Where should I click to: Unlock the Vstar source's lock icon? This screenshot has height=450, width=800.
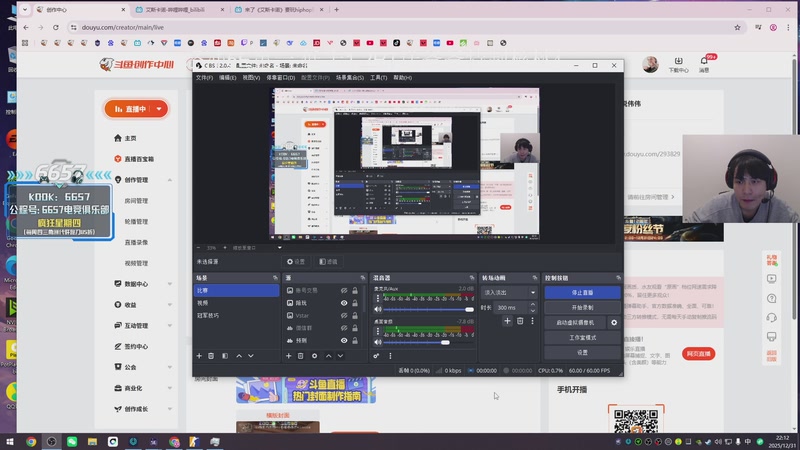click(355, 315)
